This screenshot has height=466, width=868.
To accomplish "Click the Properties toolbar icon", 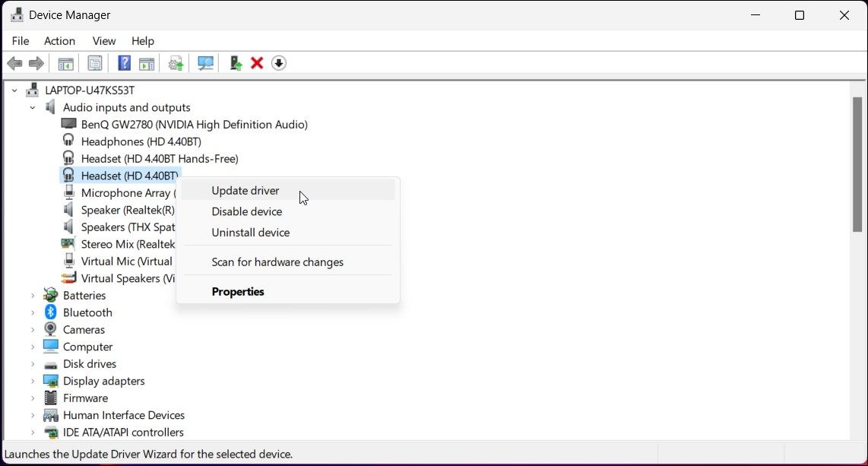I will [95, 63].
